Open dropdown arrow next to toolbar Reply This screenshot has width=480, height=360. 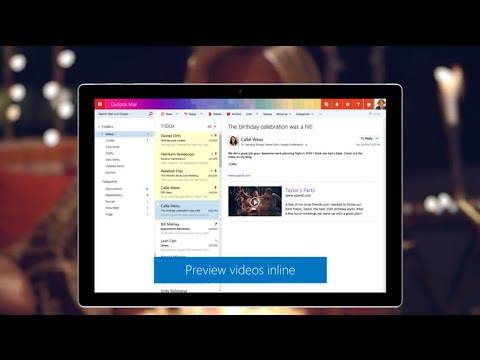[x=201, y=114]
